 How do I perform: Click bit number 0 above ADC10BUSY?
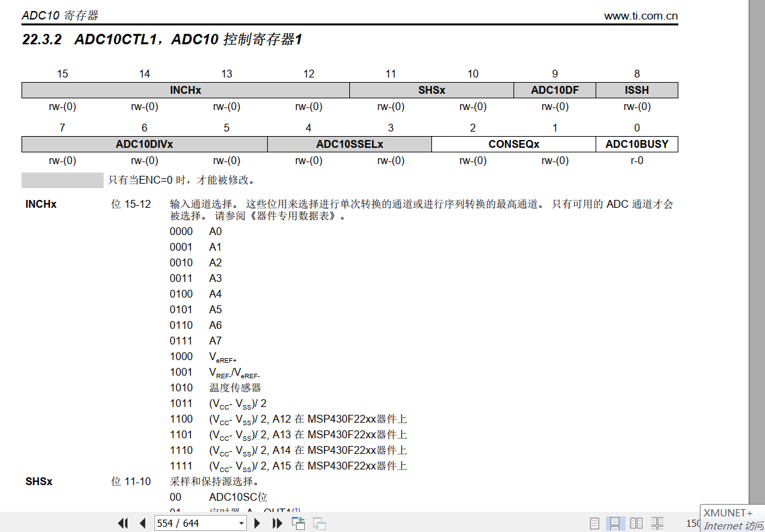637,128
